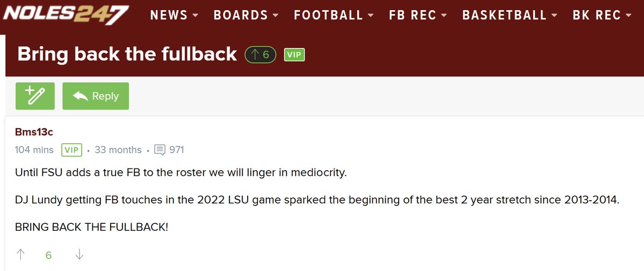Click the comment count icon near 971
The height and width of the screenshot is (271, 644).
pyautogui.click(x=160, y=150)
